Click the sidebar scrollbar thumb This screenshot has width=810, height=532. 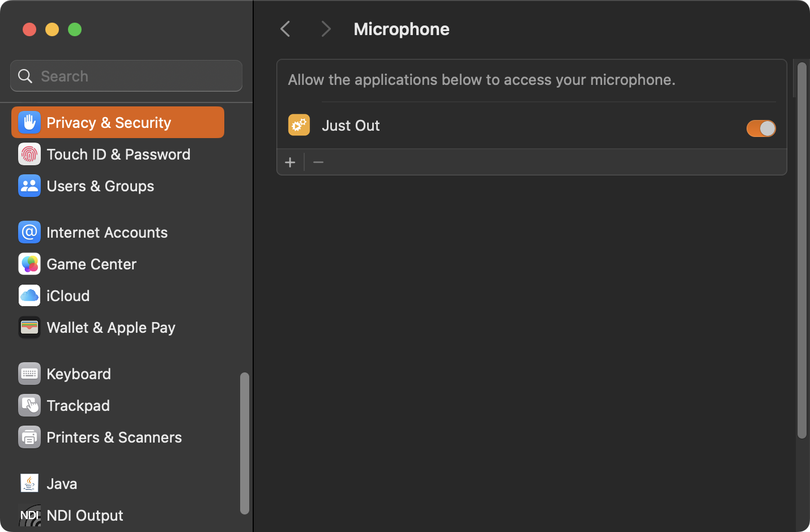tap(245, 443)
